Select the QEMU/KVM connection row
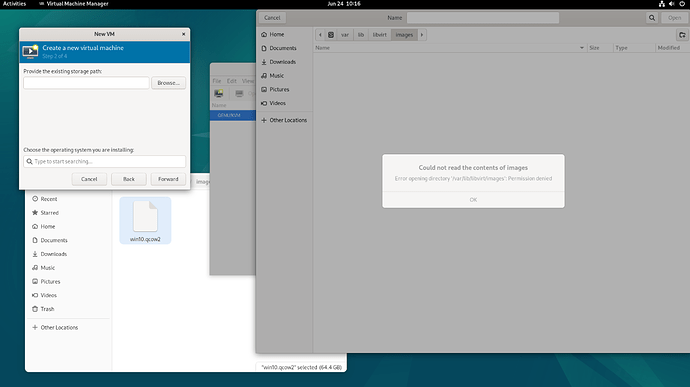 pos(233,115)
